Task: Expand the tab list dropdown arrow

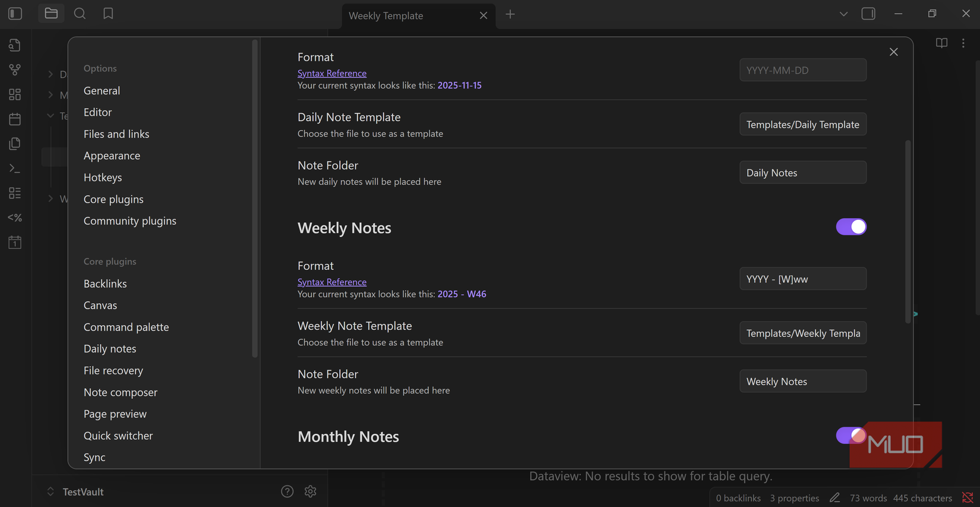Action: 843,14
